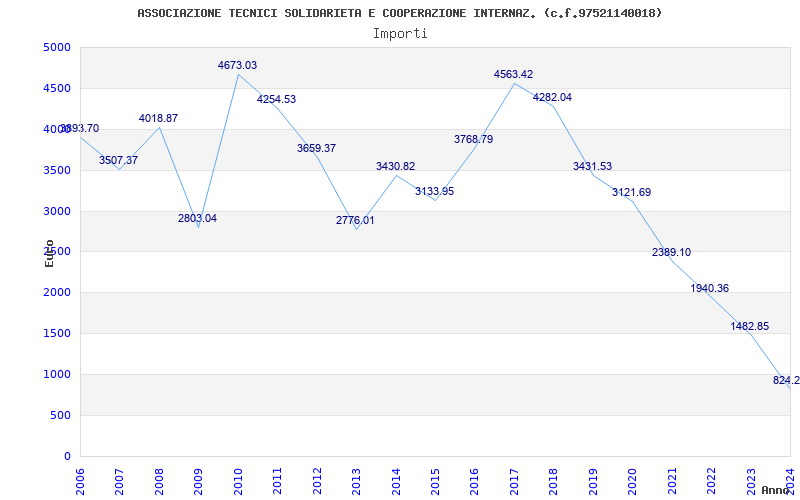800x500 pixels.
Task: Click x-axis year 2018
Action: (x=554, y=481)
